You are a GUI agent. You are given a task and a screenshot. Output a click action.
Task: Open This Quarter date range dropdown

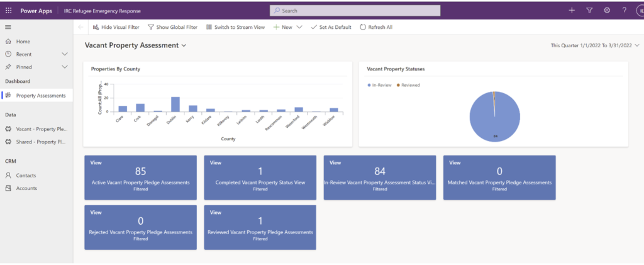[595, 45]
